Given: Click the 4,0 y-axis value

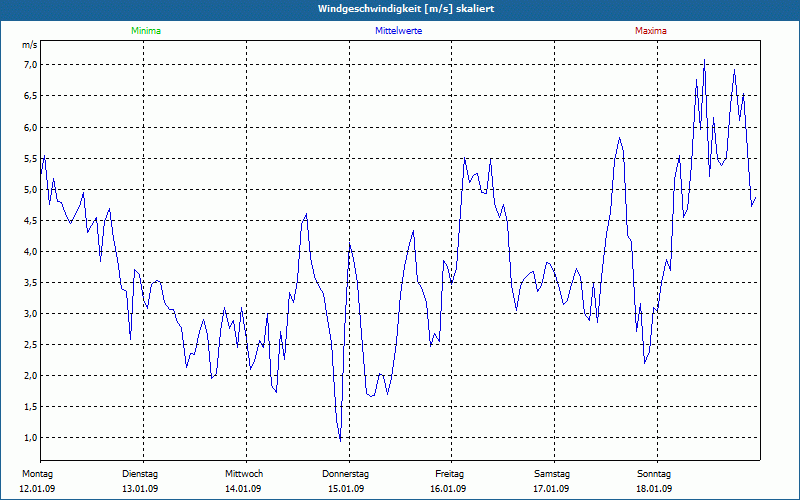Looking at the screenshot, I should click(31, 252).
